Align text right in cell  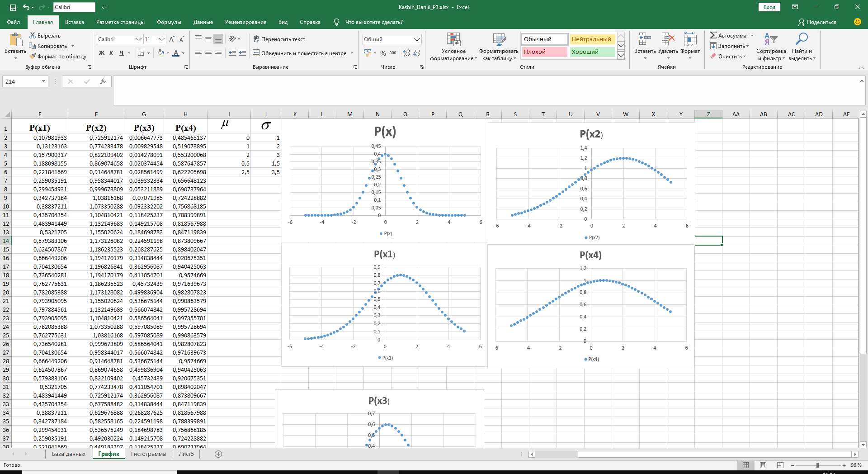coord(218,53)
